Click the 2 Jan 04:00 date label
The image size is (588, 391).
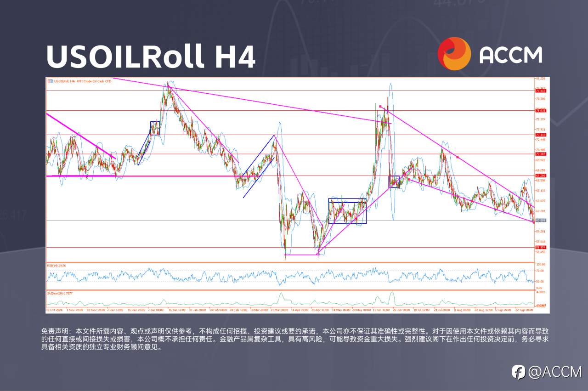(156, 310)
